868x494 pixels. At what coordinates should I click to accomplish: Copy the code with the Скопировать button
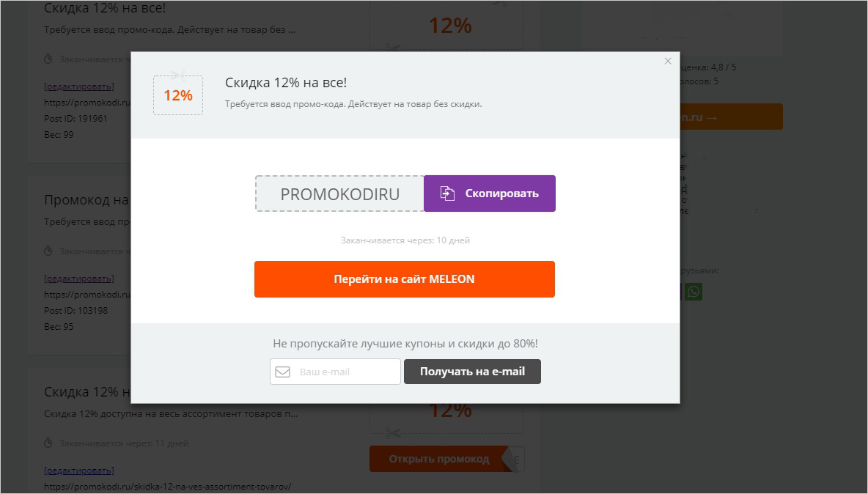(x=490, y=193)
